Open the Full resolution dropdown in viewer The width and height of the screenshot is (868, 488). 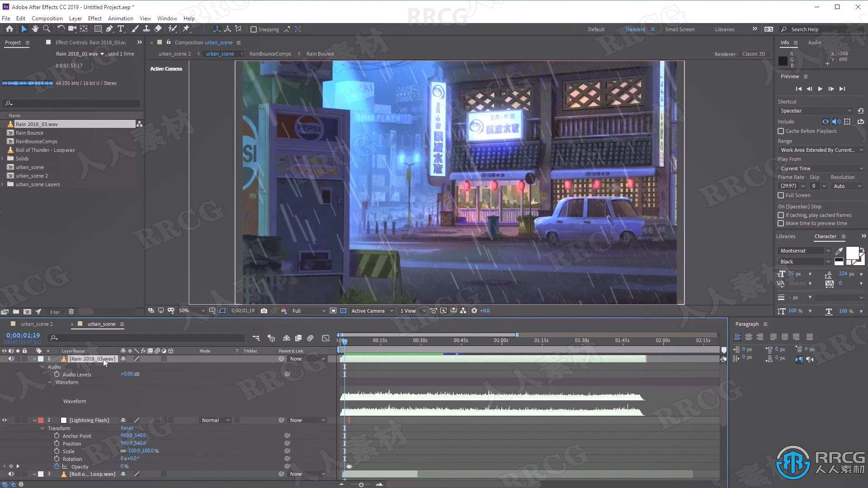click(x=308, y=311)
